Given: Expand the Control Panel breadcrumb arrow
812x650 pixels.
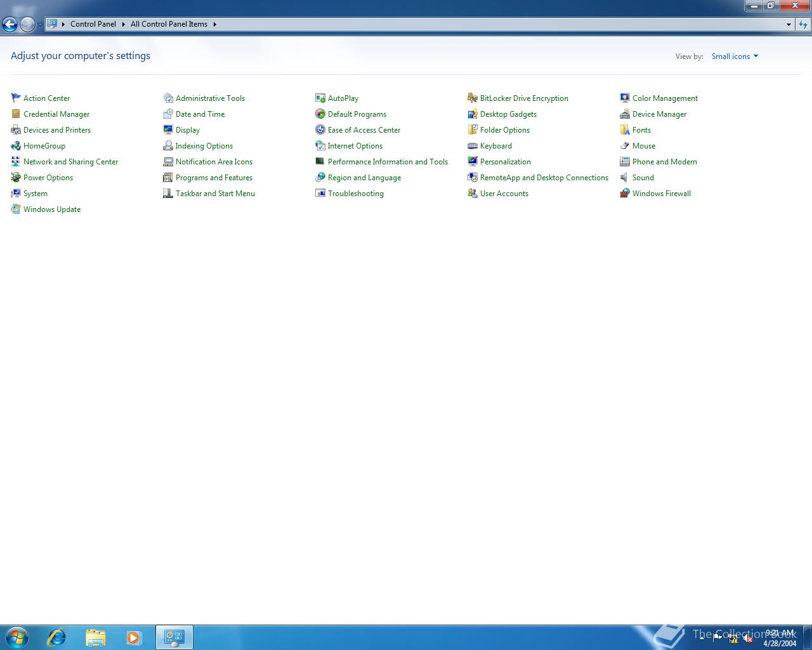Looking at the screenshot, I should [x=123, y=24].
